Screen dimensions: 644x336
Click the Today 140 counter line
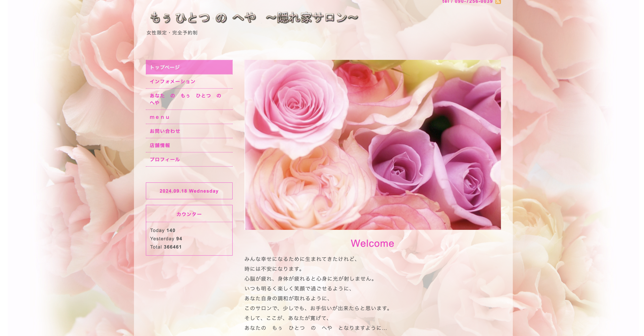[x=163, y=230]
